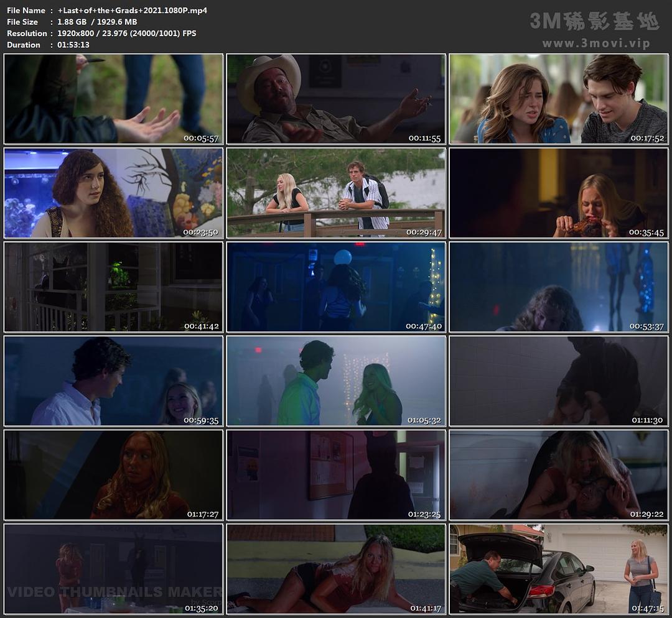Click the Duration label
The image size is (672, 618).
[x=24, y=45]
